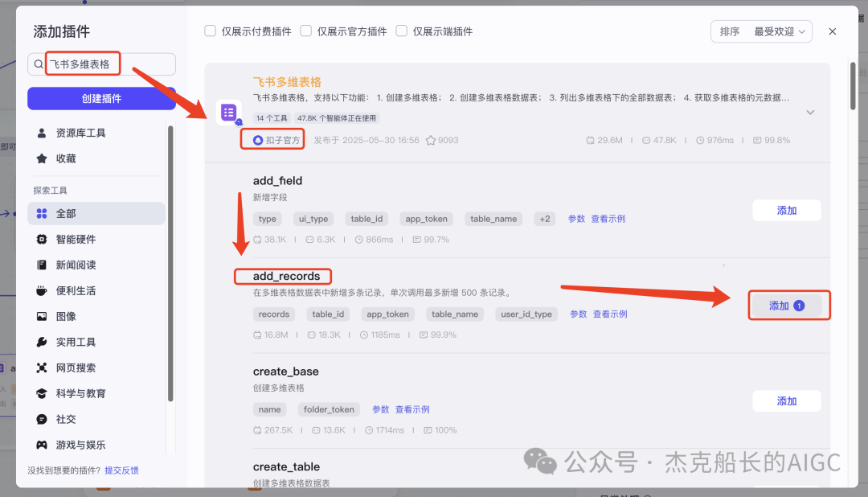
Task: Click the 飞书多维表格 plugin title
Action: tap(287, 82)
